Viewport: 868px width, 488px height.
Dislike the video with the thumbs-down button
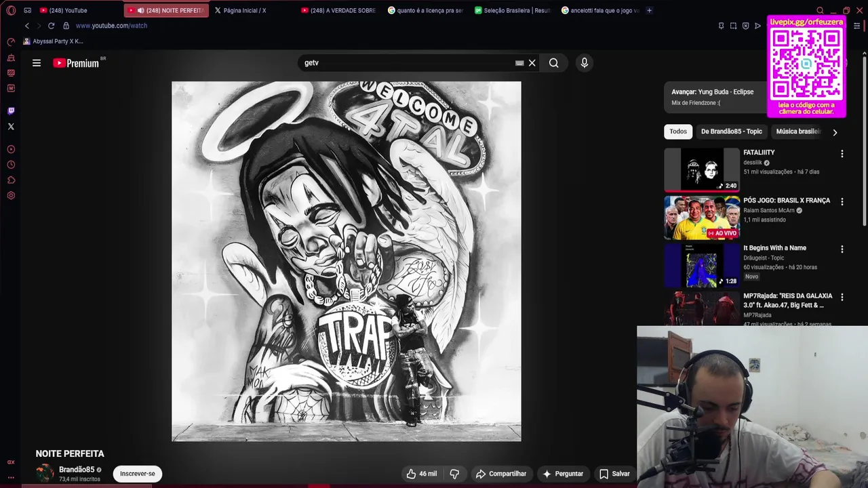pyautogui.click(x=454, y=474)
